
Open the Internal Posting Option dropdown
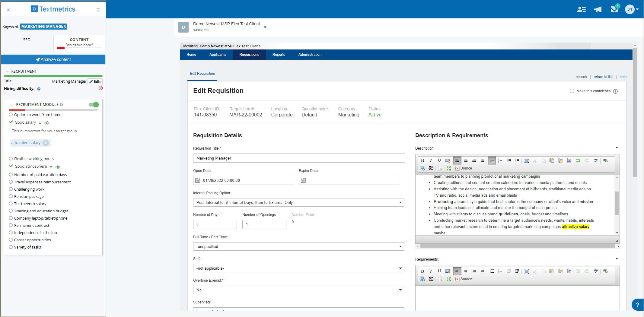point(298,202)
